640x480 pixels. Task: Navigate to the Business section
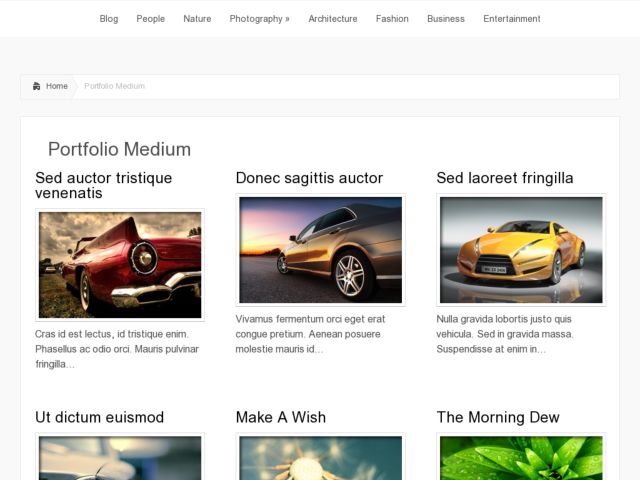[446, 19]
